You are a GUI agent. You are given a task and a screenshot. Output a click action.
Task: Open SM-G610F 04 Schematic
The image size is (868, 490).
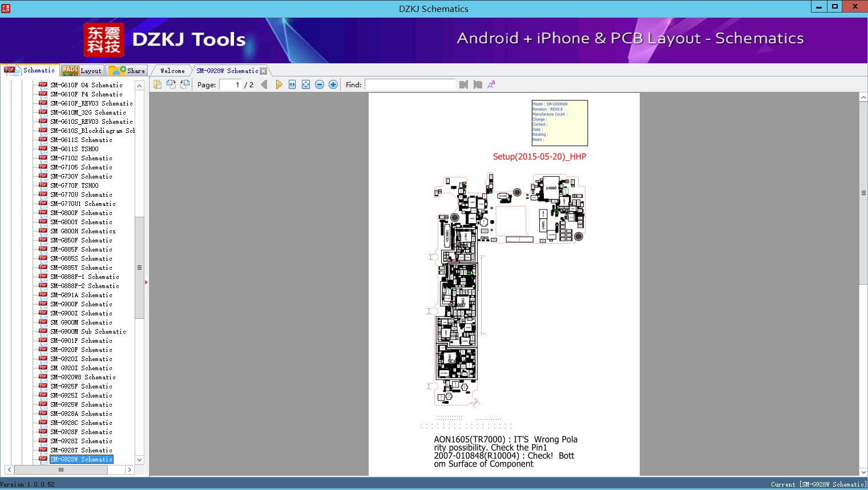click(x=86, y=85)
